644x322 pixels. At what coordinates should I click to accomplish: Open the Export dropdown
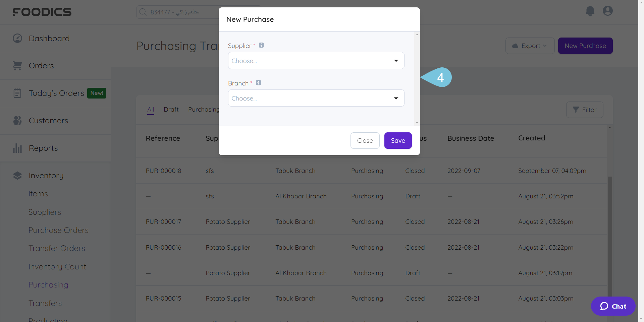pyautogui.click(x=530, y=46)
